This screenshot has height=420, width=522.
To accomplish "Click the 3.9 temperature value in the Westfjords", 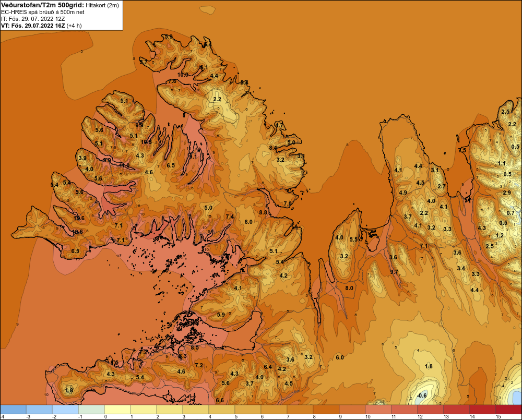I will pyautogui.click(x=82, y=158).
